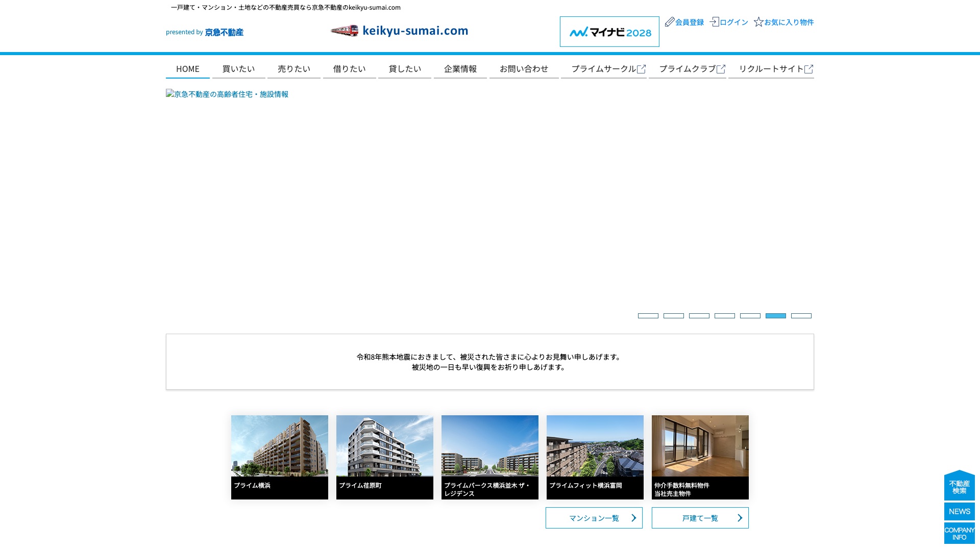Open the 高齢者住宅・施設情報 slide link
The width and height of the screenshot is (980, 551).
tap(227, 94)
